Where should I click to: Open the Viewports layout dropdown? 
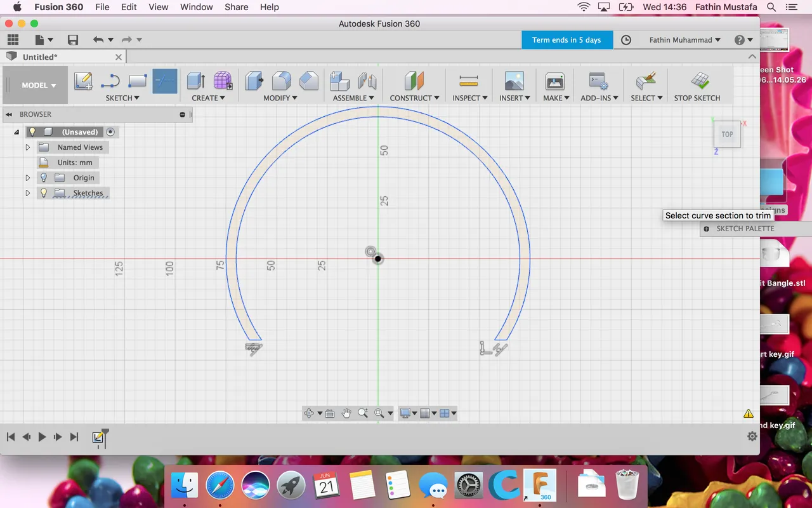click(449, 413)
